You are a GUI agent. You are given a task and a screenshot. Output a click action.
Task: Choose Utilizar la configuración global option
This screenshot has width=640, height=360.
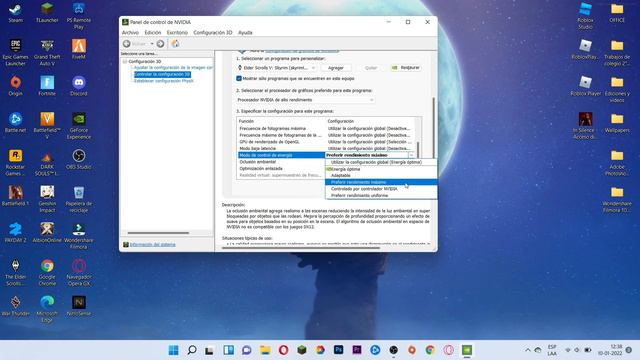(x=381, y=162)
